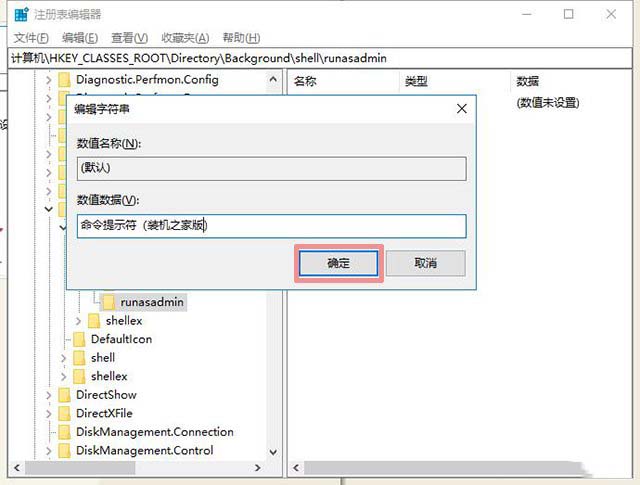Click the registry path address bar
Image resolution: width=640 pixels, height=485 pixels.
click(x=320, y=58)
